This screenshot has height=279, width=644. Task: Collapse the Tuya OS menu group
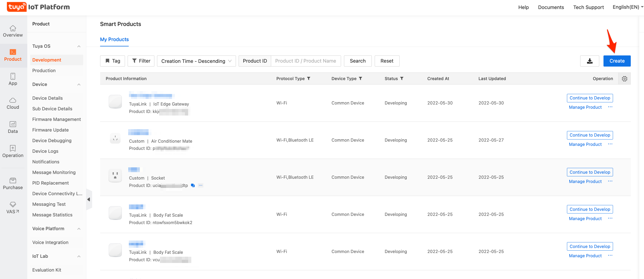(x=79, y=46)
